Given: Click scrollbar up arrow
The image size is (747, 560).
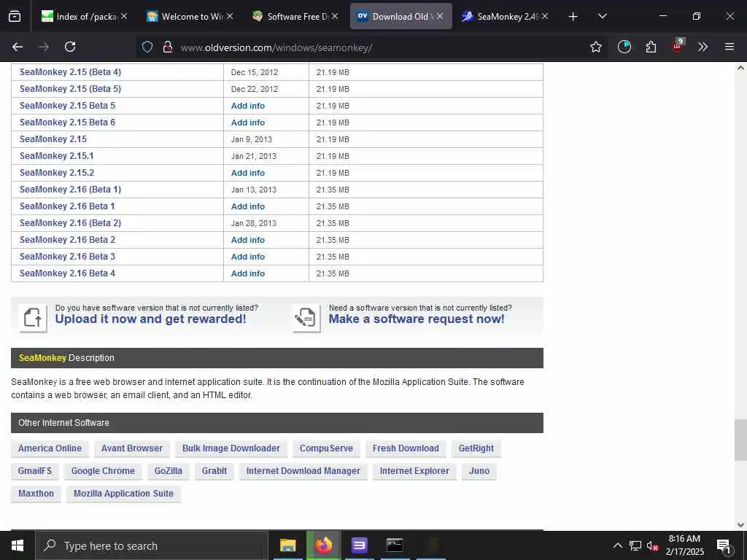Looking at the screenshot, I should click(740, 68).
